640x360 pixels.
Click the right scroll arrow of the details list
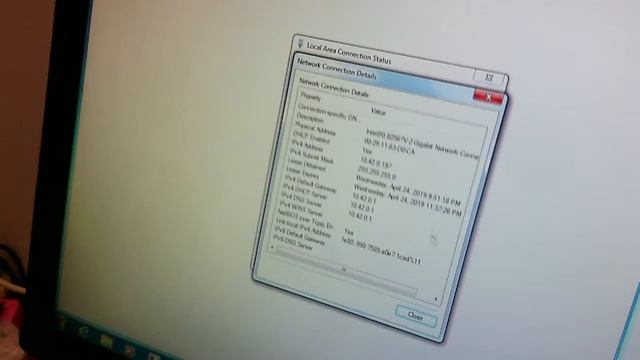pyautogui.click(x=436, y=299)
